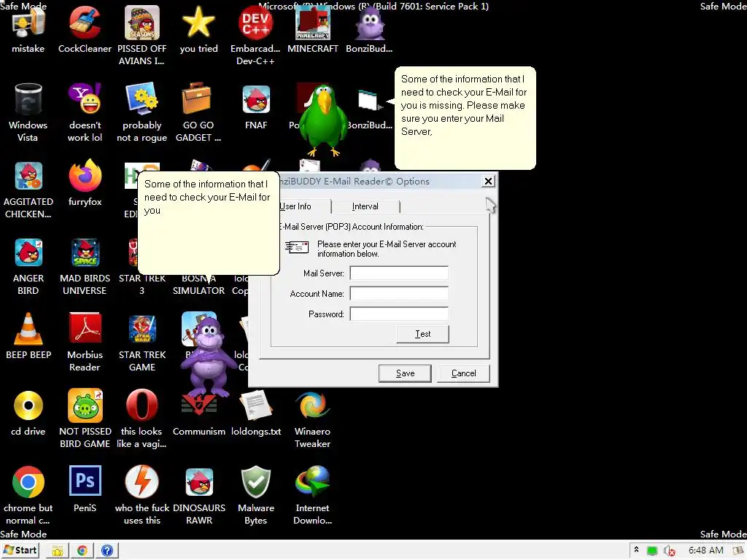Open the Communism desktop icon
The width and height of the screenshot is (747, 560).
[198, 405]
